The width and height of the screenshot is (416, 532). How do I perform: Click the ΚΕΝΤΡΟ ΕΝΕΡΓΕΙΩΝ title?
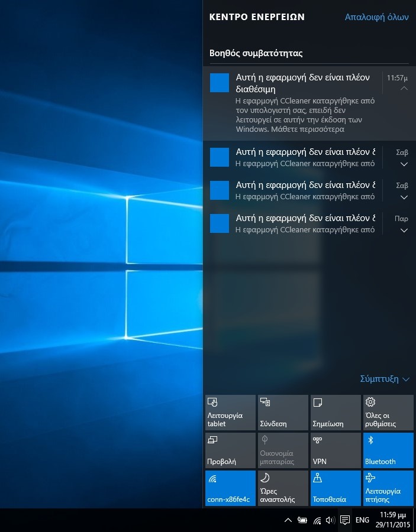tap(257, 17)
